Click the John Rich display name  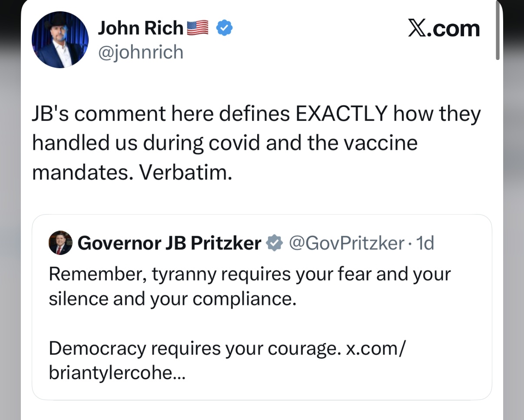141,28
